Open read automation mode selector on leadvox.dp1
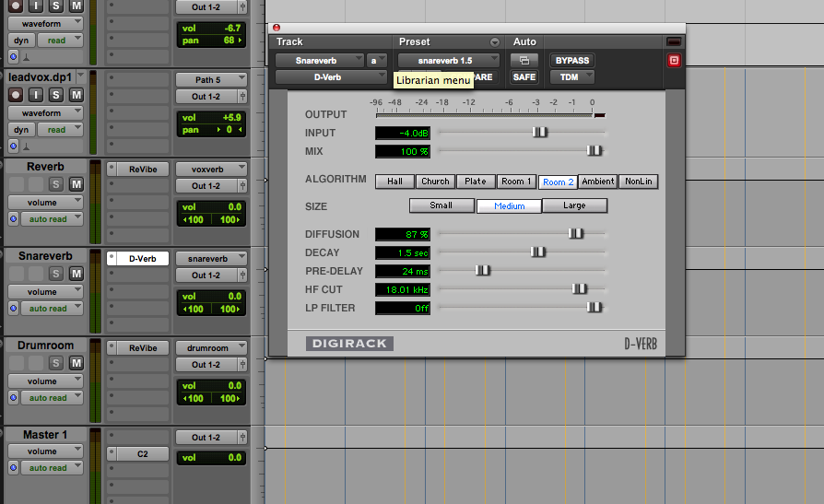 [61, 129]
